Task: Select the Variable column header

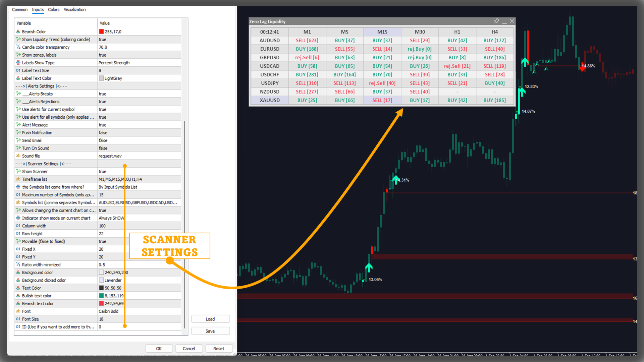Action: coord(56,23)
